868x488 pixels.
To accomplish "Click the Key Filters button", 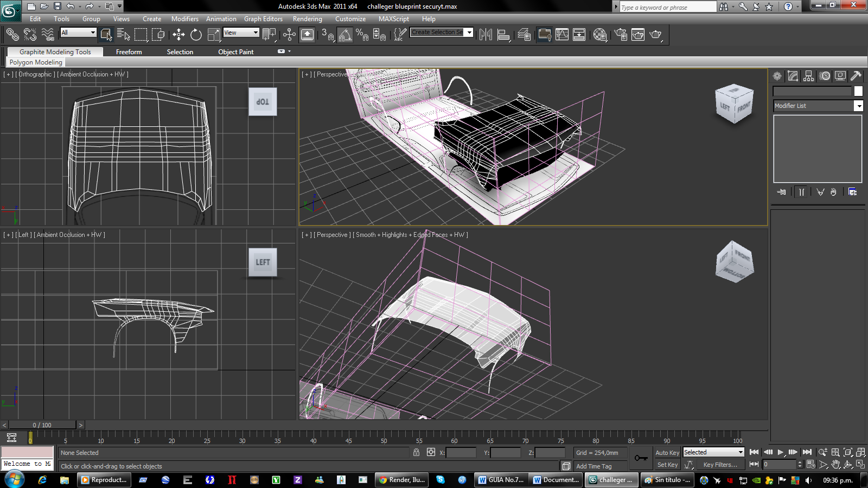I will click(x=720, y=465).
